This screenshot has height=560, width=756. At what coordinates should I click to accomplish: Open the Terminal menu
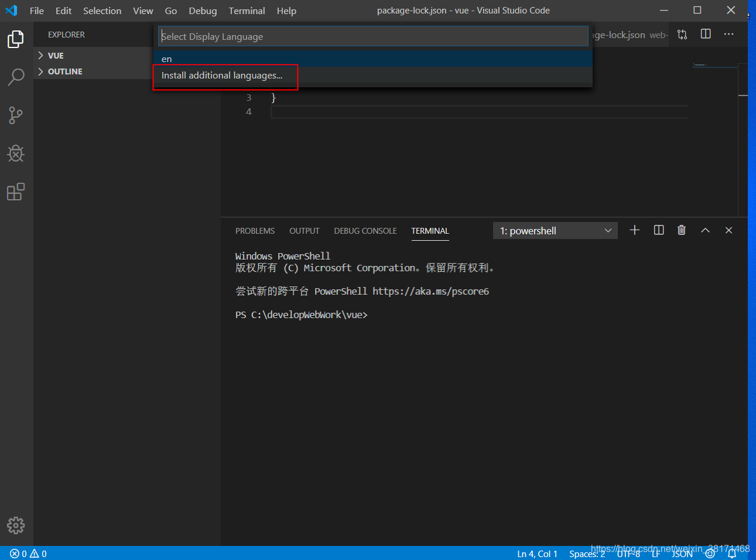[247, 11]
